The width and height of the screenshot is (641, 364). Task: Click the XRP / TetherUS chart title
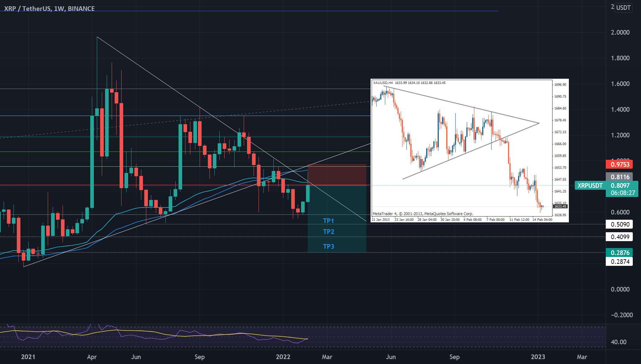(49, 9)
